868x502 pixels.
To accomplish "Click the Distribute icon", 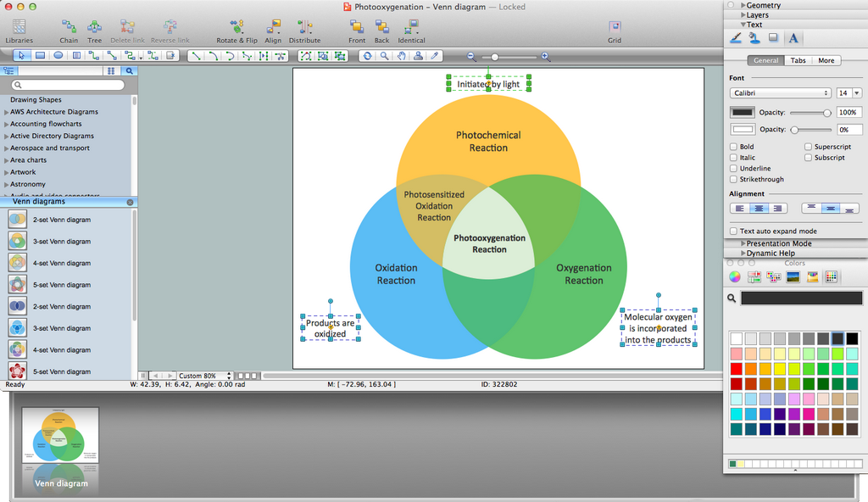I will [x=304, y=28].
